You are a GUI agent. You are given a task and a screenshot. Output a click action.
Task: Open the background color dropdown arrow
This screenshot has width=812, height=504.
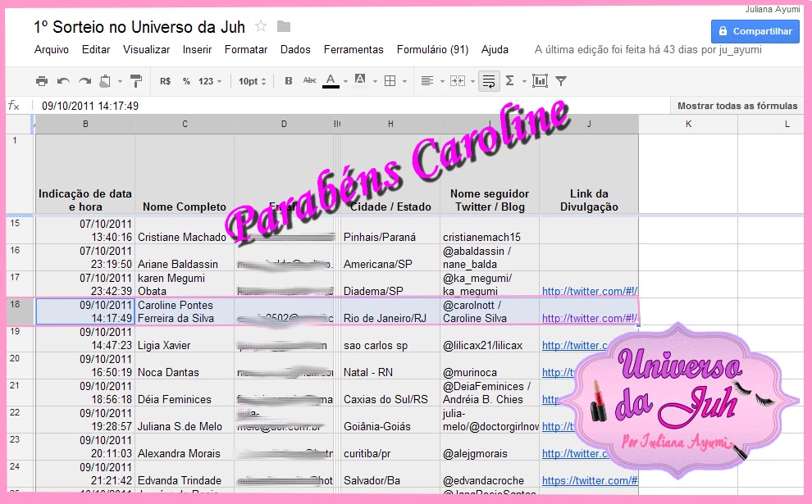point(375,81)
